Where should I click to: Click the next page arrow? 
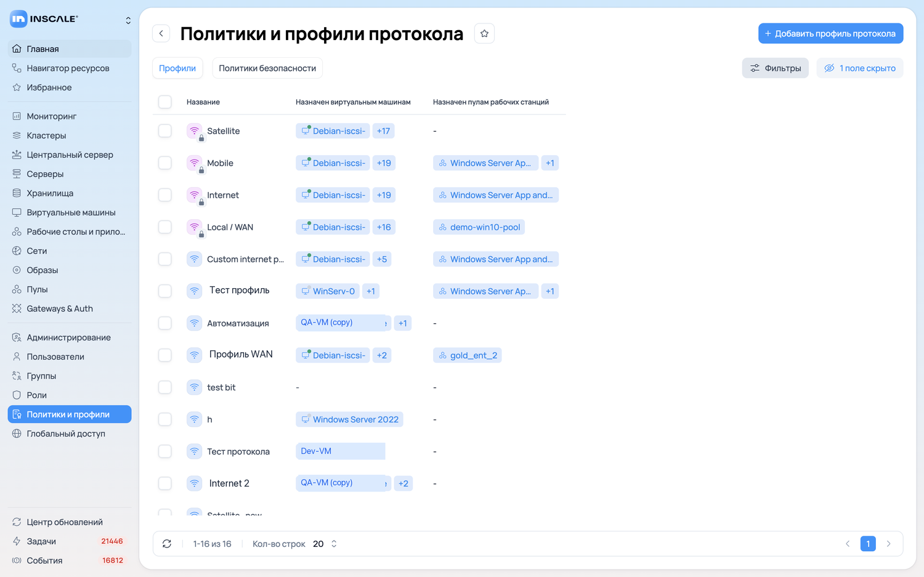[888, 544]
